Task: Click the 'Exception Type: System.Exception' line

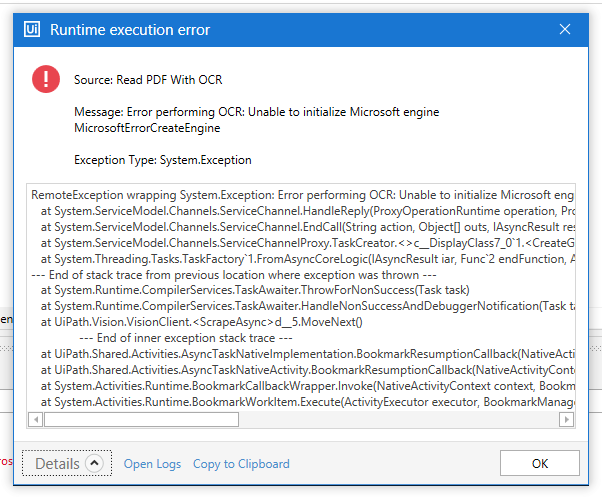Action: pyautogui.click(x=163, y=159)
